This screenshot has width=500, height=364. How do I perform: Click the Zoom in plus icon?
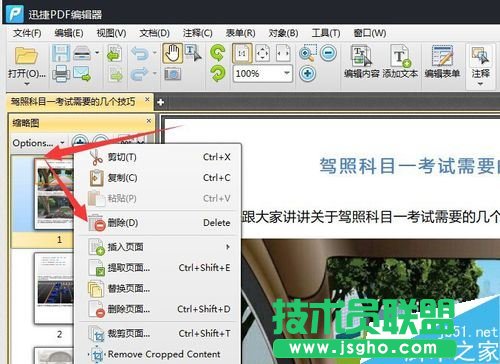307,73
